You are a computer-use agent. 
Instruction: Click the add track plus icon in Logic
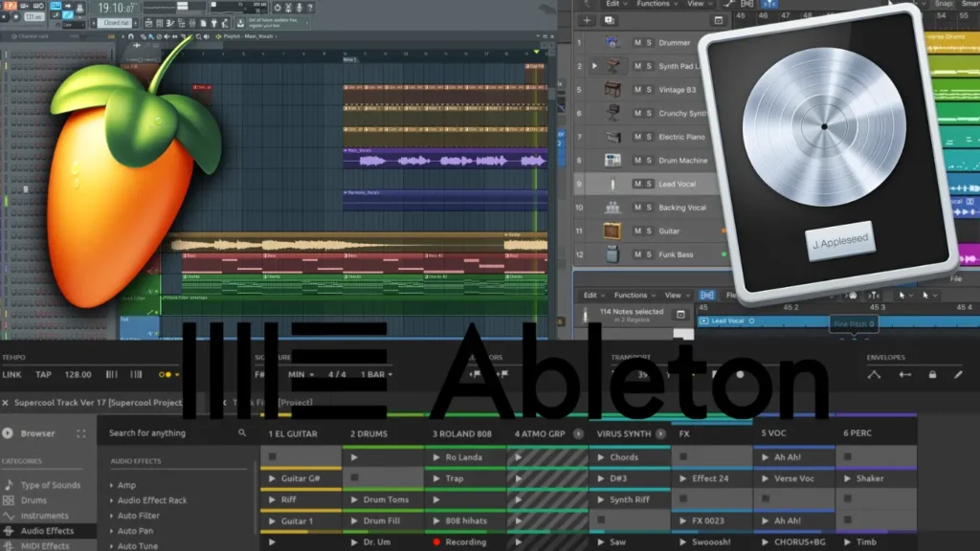tap(587, 20)
